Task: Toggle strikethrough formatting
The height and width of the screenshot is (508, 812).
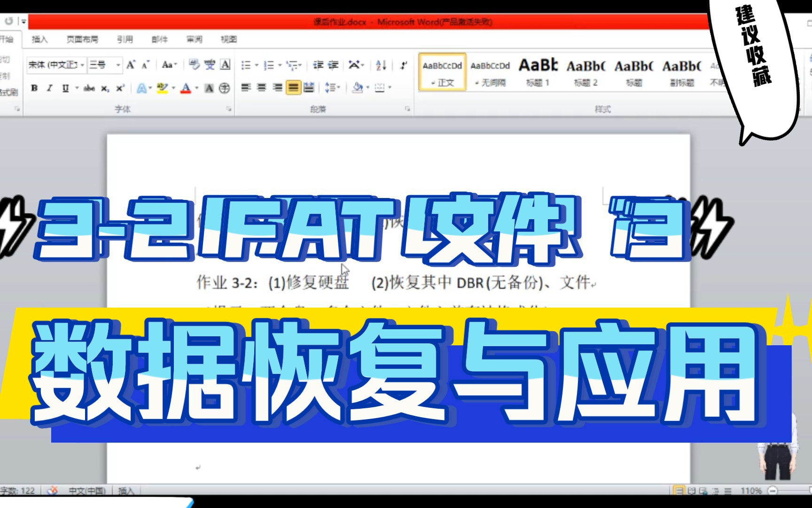Action: tap(89, 88)
